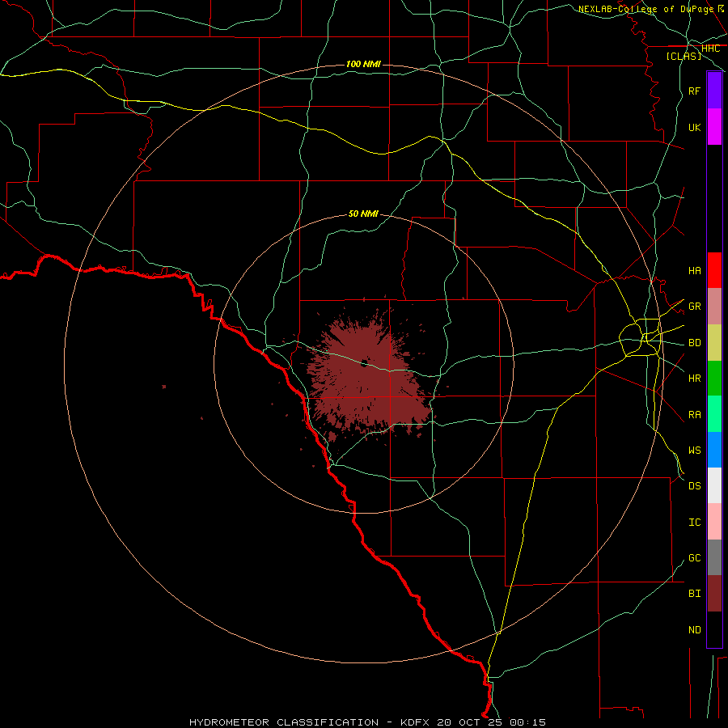Click the 'WS' legend label
Image resolution: width=728 pixels, height=728 pixels.
coord(694,450)
